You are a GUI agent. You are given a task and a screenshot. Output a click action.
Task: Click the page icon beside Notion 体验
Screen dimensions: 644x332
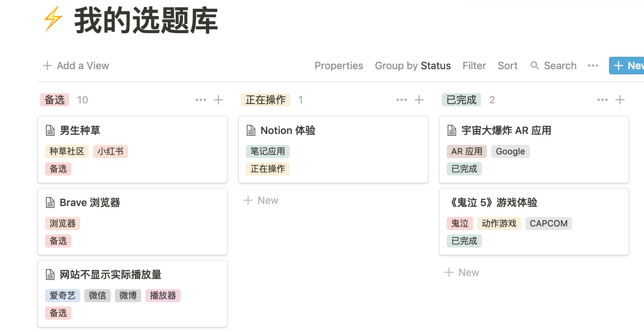pyautogui.click(x=250, y=130)
